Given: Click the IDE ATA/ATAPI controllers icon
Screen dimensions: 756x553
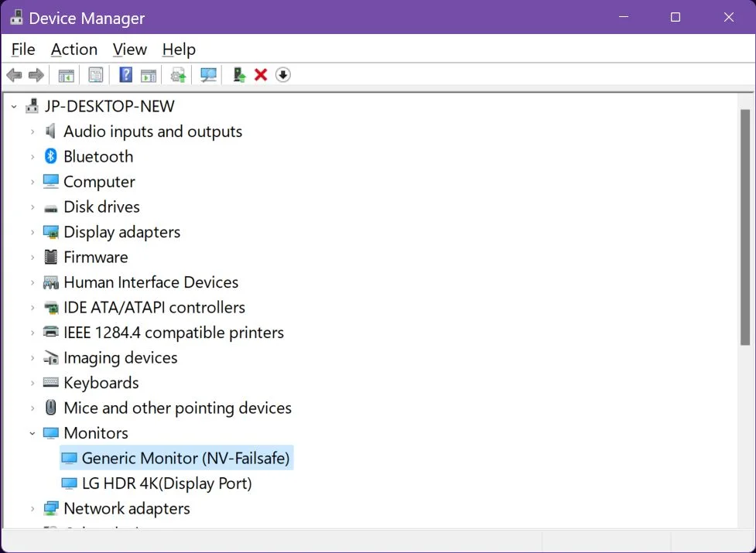Looking at the screenshot, I should pyautogui.click(x=50, y=307).
